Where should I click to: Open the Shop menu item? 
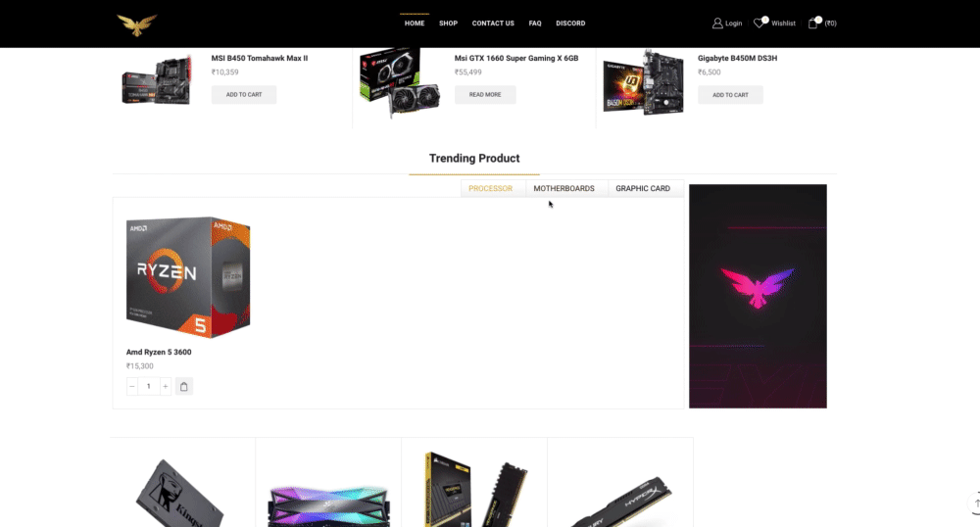click(x=448, y=24)
